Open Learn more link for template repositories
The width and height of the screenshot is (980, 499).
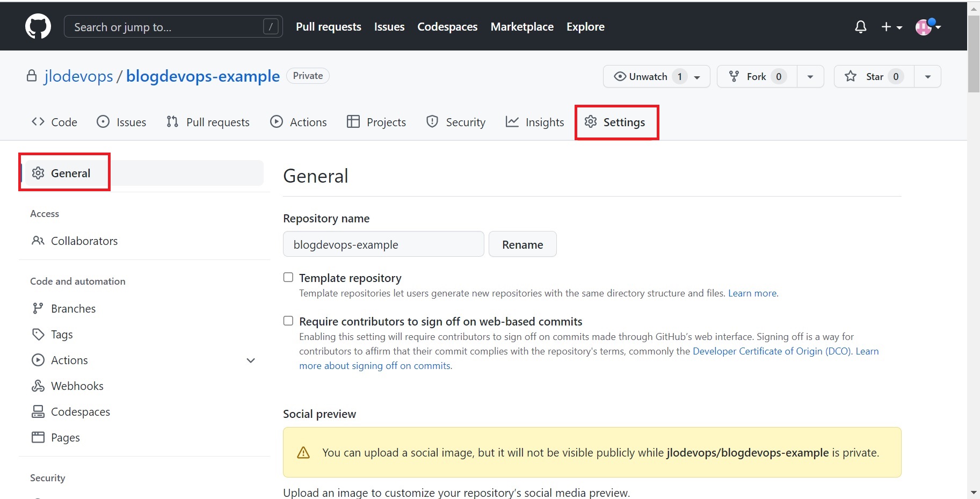(x=752, y=293)
